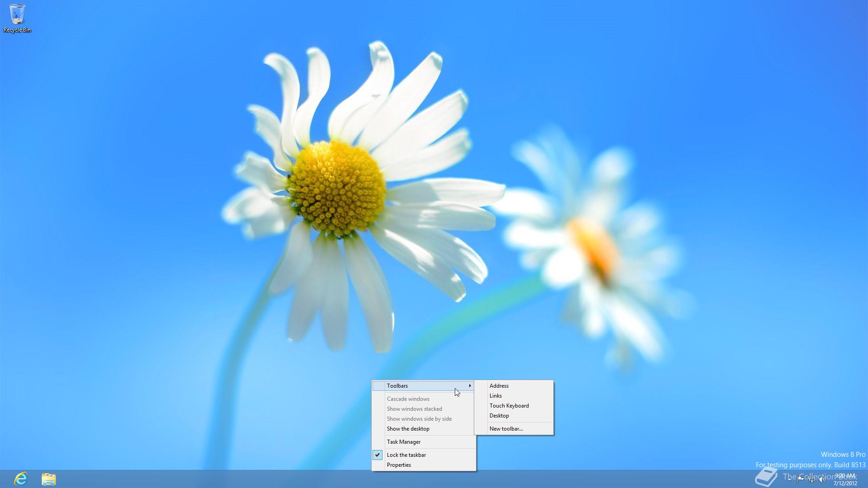Choose Show windows stacked

[x=423, y=409]
